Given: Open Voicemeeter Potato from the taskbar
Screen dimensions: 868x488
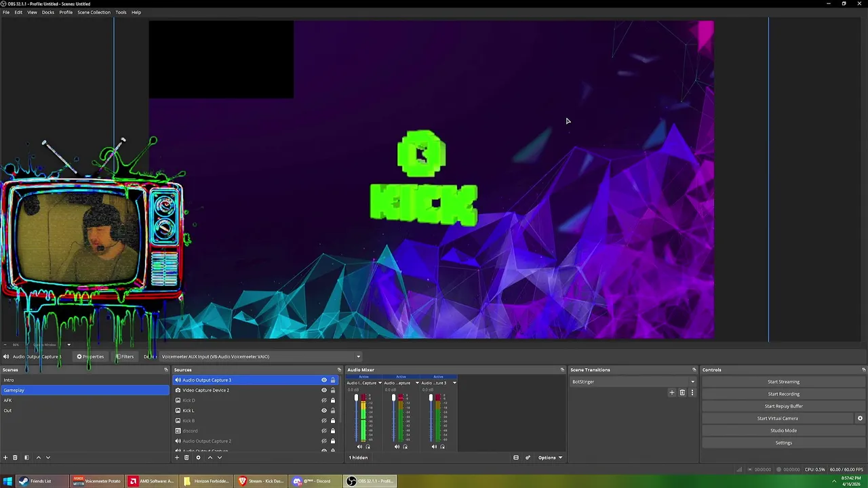Looking at the screenshot, I should [97, 481].
